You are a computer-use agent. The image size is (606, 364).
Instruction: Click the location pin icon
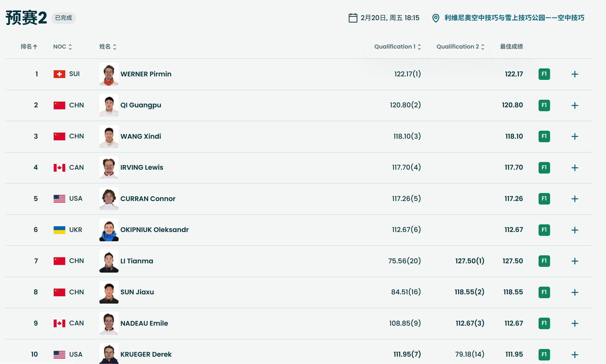436,18
